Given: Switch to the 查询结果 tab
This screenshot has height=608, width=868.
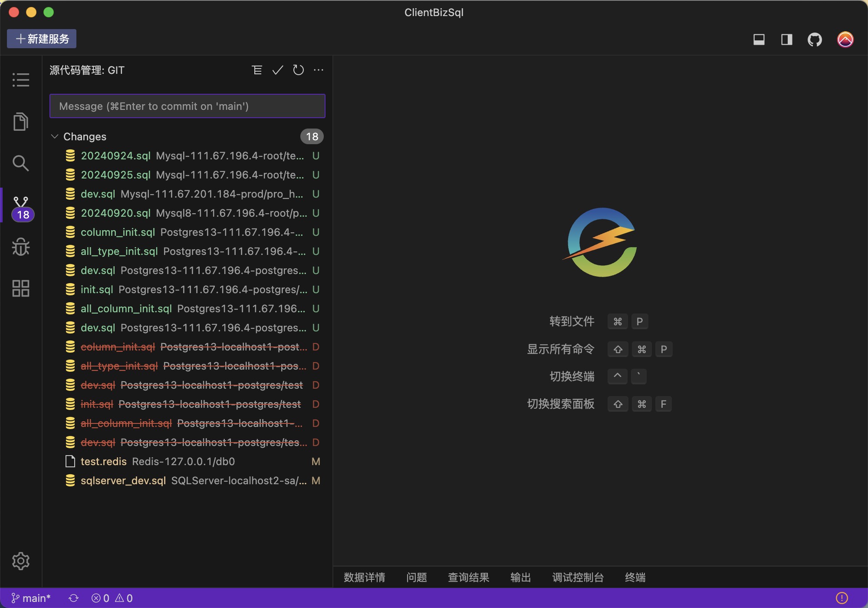Looking at the screenshot, I should [x=468, y=577].
